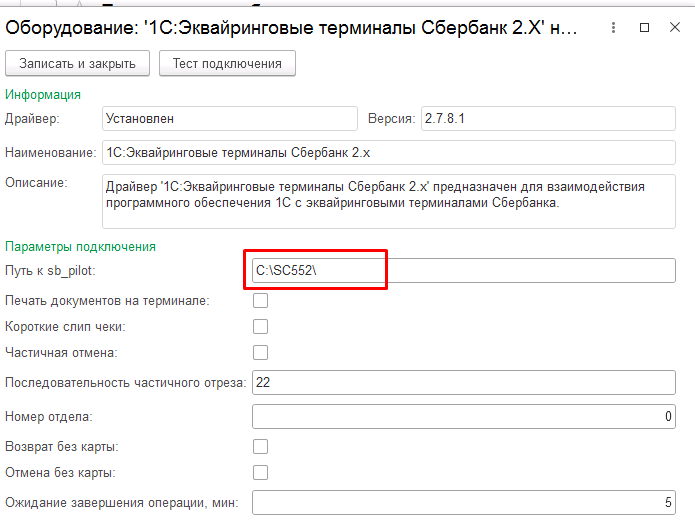Maximize the equipment settings window
The height and width of the screenshot is (527, 695).
644,27
